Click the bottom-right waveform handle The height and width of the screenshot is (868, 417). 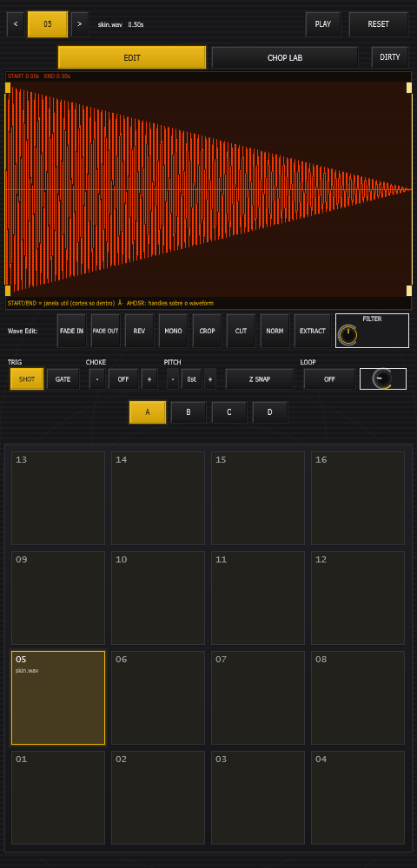coord(409,291)
